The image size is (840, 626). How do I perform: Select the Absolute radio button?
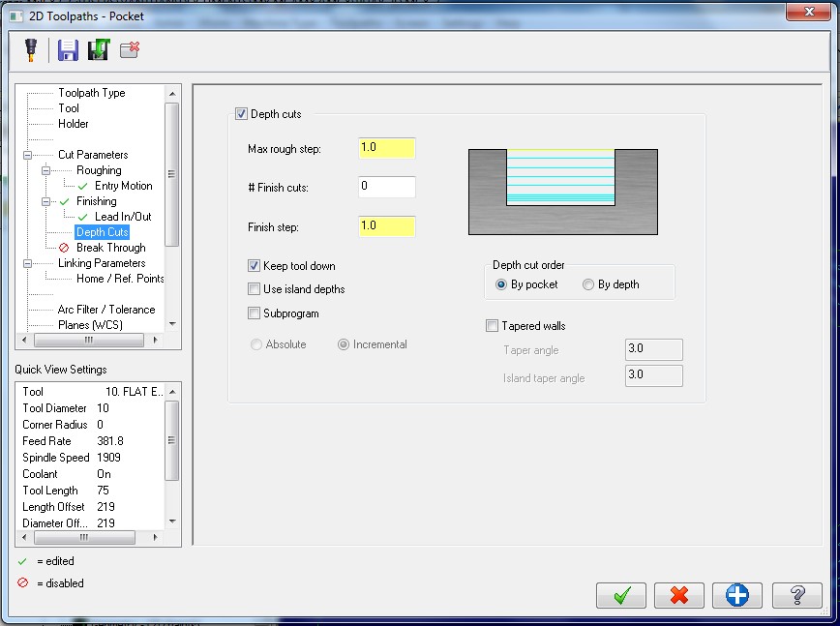256,344
